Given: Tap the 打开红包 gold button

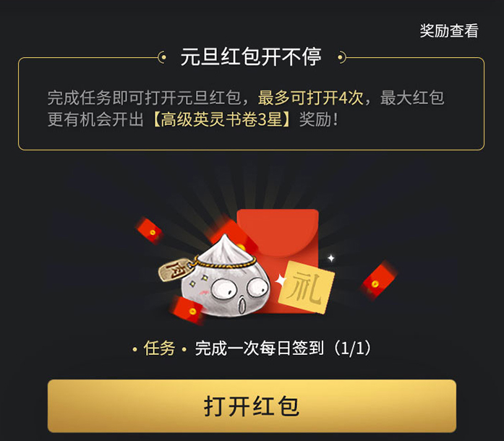Looking at the screenshot, I should (252, 406).
